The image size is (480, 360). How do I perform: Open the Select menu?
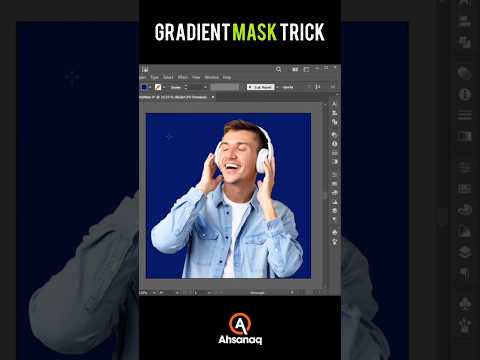168,77
